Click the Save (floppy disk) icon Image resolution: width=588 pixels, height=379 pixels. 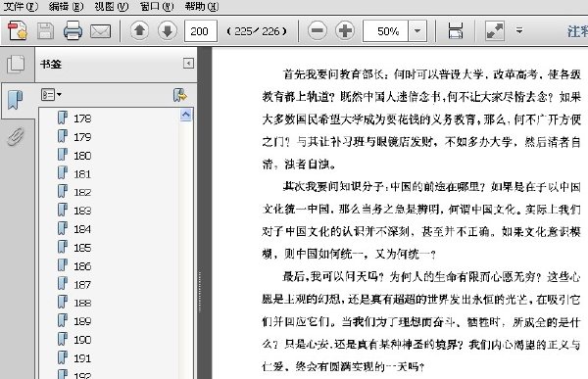coord(45,30)
